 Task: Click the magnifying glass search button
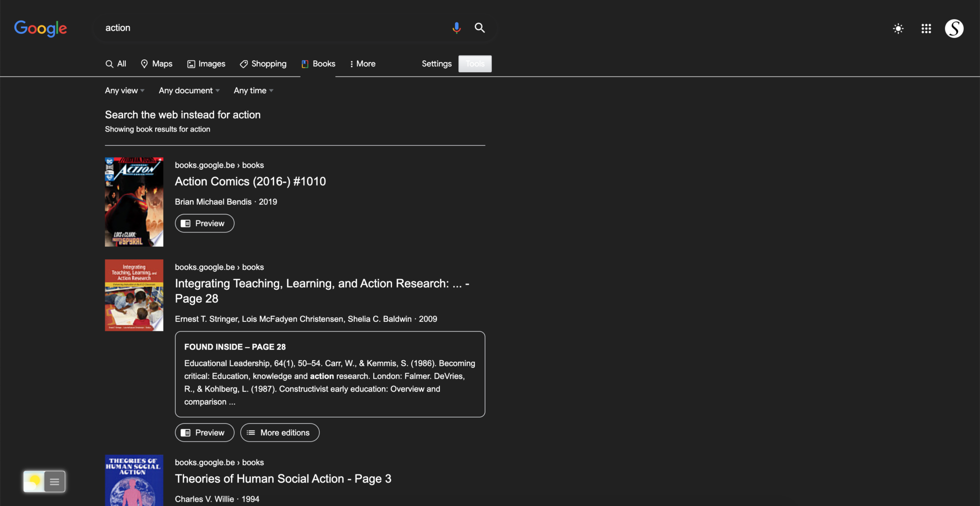[x=479, y=28]
